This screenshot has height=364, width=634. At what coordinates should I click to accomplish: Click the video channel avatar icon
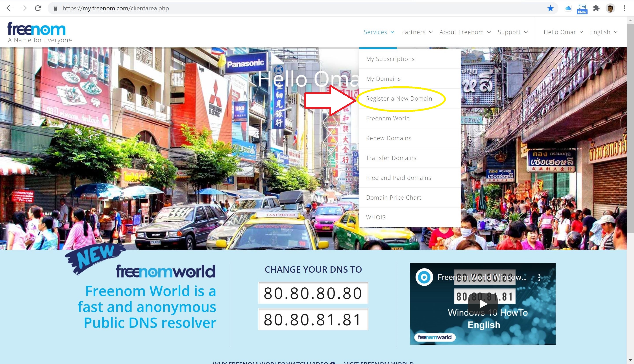tap(424, 277)
